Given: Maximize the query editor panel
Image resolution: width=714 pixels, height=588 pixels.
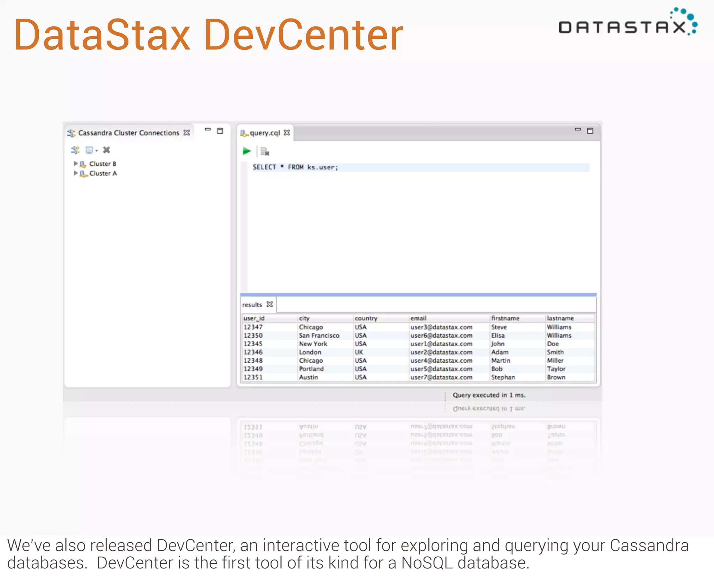Looking at the screenshot, I should (x=590, y=131).
